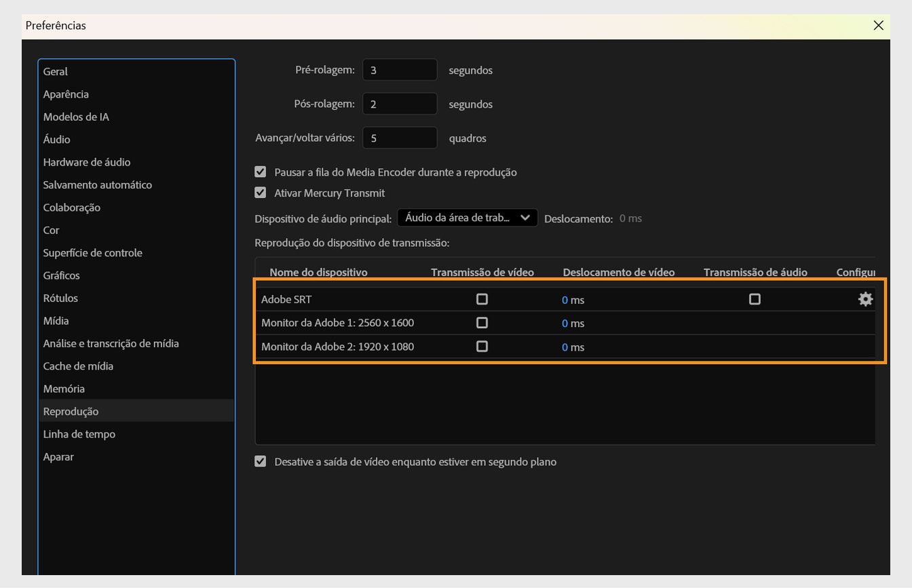Enable video transmission for Monitor da Adobe 2
The width and height of the screenshot is (912, 588).
pyautogui.click(x=482, y=346)
